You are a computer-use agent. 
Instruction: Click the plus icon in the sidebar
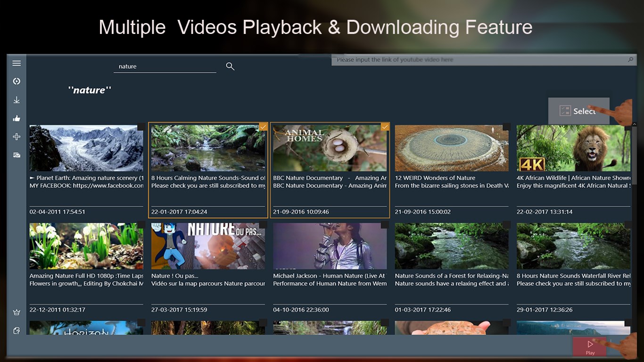tap(17, 137)
